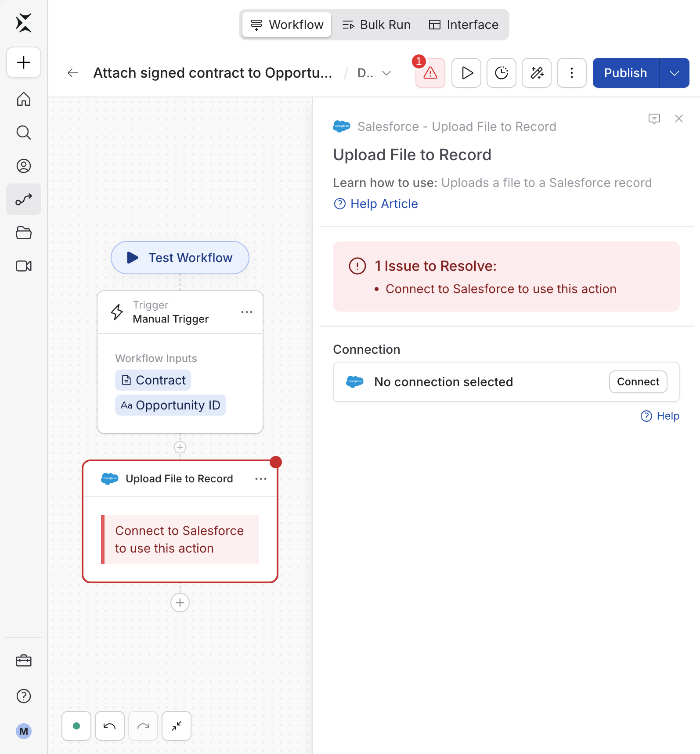Open the briefcase icon in the sidebar
This screenshot has height=754, width=700.
pos(24,661)
